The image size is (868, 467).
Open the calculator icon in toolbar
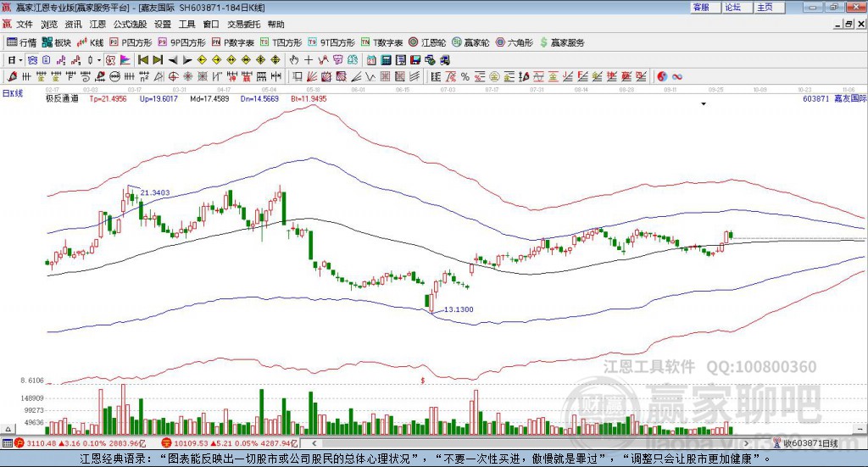[387, 60]
